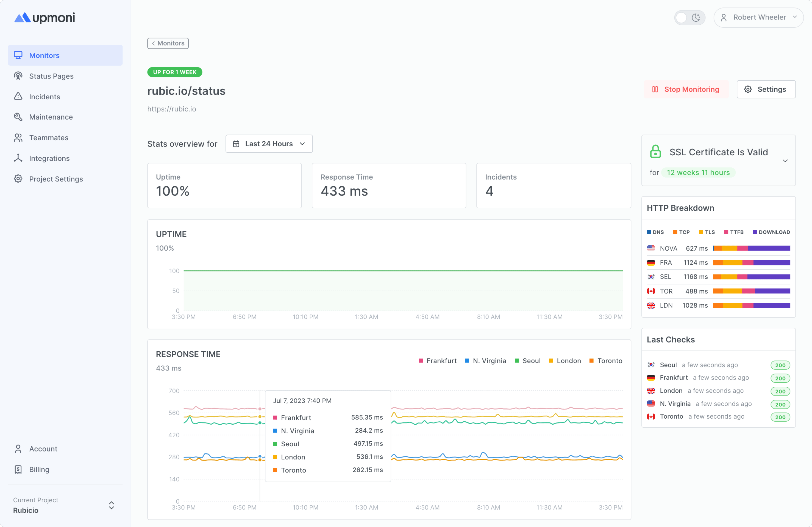Open Last 24 Hours date range dropdown
The height and width of the screenshot is (527, 812).
[x=269, y=144]
